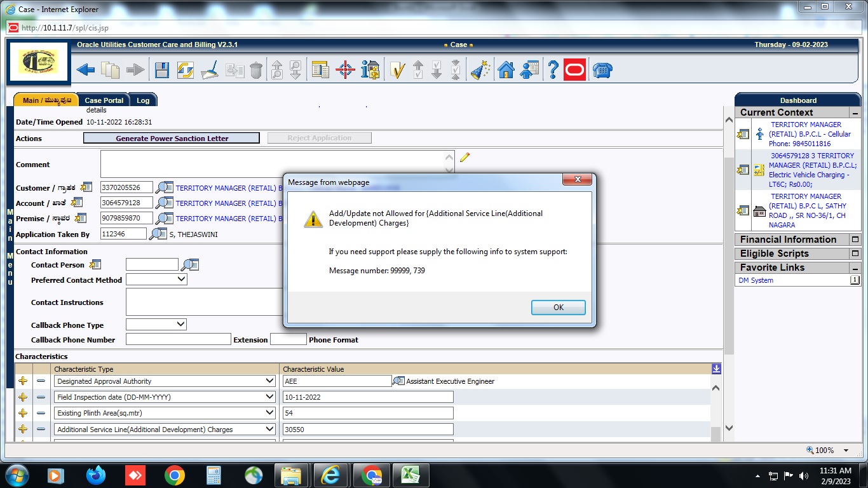Open TERRITORY MANAGER link in Customer row
Image resolution: width=868 pixels, height=488 pixels.
229,188
